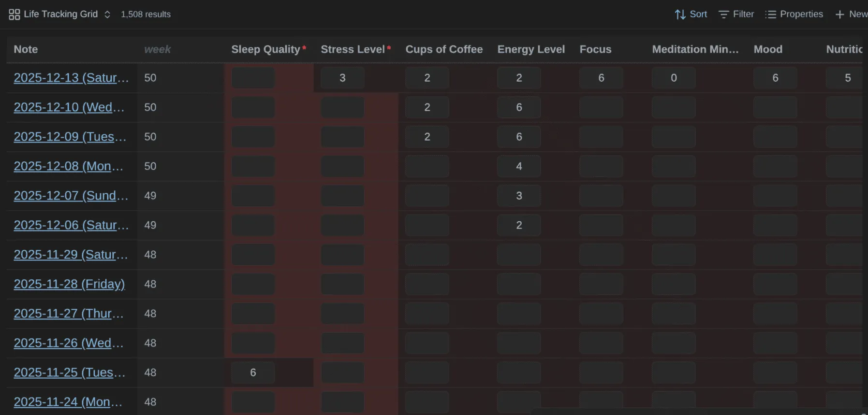Click the Sort arrows icon
This screenshot has width=868, height=415.
pos(680,14)
